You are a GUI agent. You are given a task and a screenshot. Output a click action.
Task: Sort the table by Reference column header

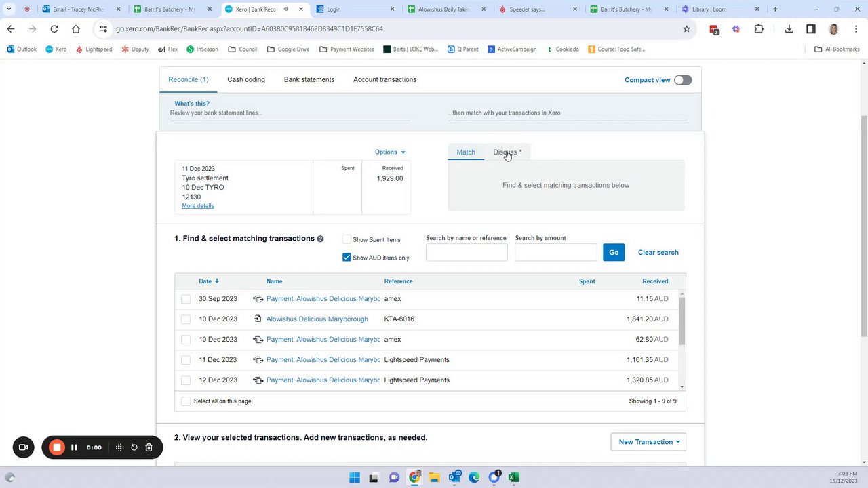[398, 281]
